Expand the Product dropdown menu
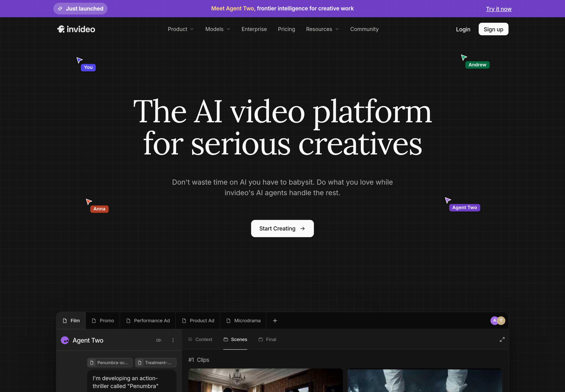 pyautogui.click(x=181, y=29)
